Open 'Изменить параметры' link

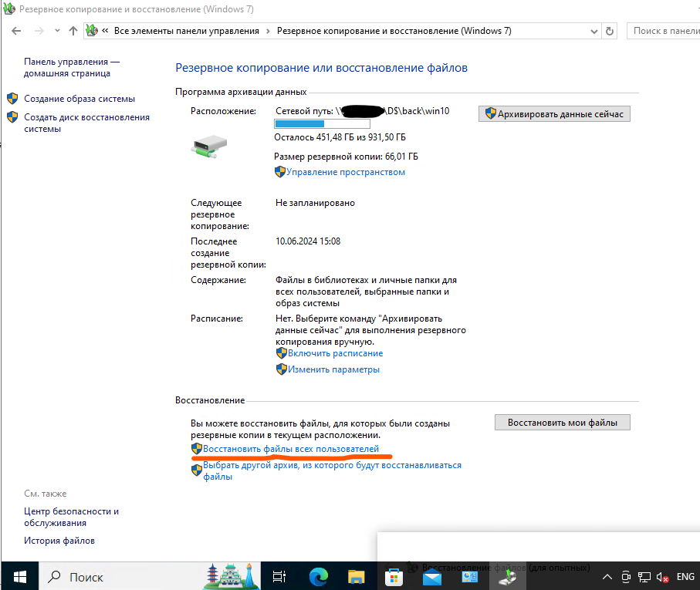[333, 369]
